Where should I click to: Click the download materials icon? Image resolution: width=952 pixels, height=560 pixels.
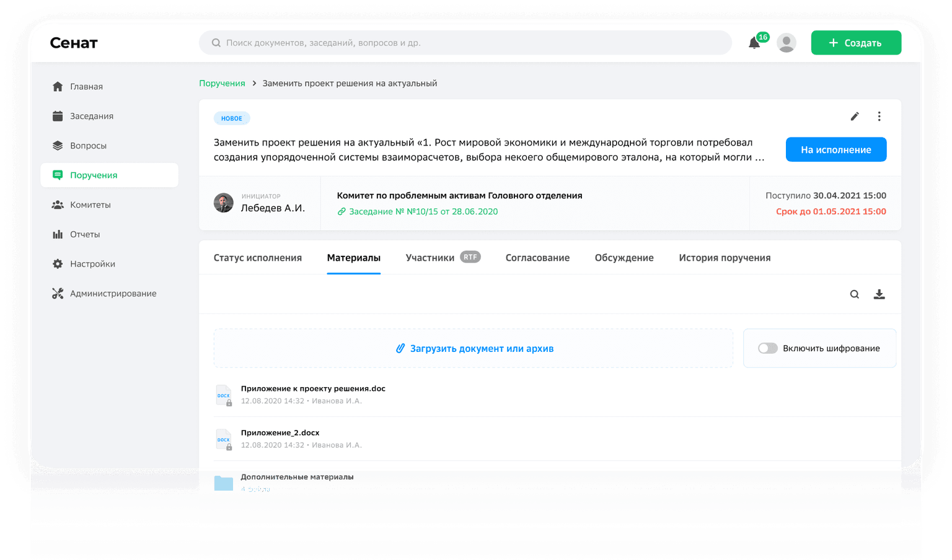[x=879, y=294]
